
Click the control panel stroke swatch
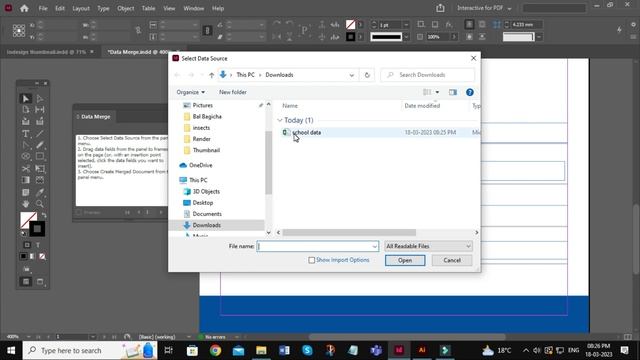tap(350, 37)
